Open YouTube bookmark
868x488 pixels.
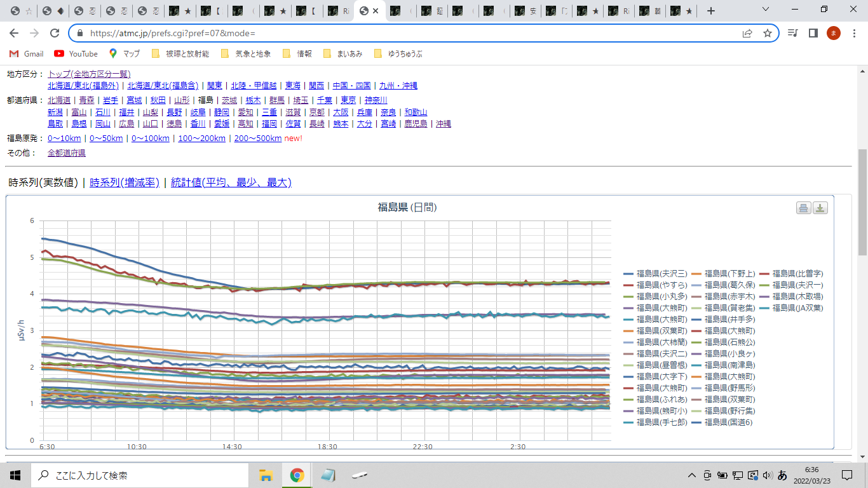click(x=76, y=54)
